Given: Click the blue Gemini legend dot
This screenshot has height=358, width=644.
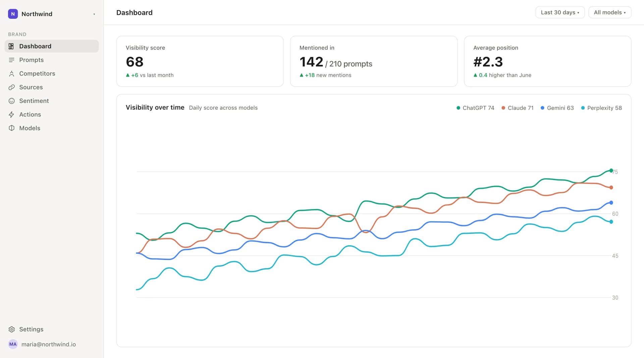Looking at the screenshot, I should (x=542, y=108).
